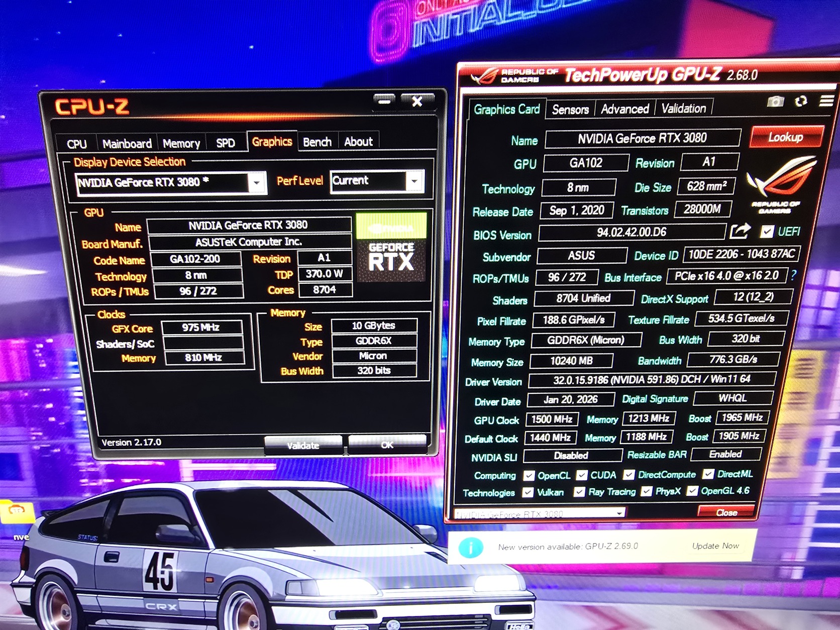The image size is (840, 630).
Task: Toggle the OpenCL checkbox
Action: click(529, 475)
